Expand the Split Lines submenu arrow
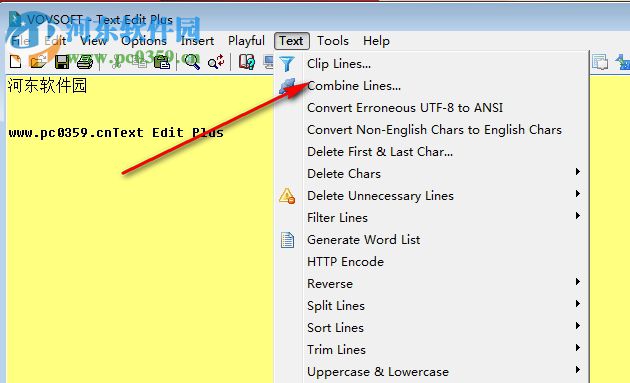This screenshot has width=630, height=383. tap(577, 304)
